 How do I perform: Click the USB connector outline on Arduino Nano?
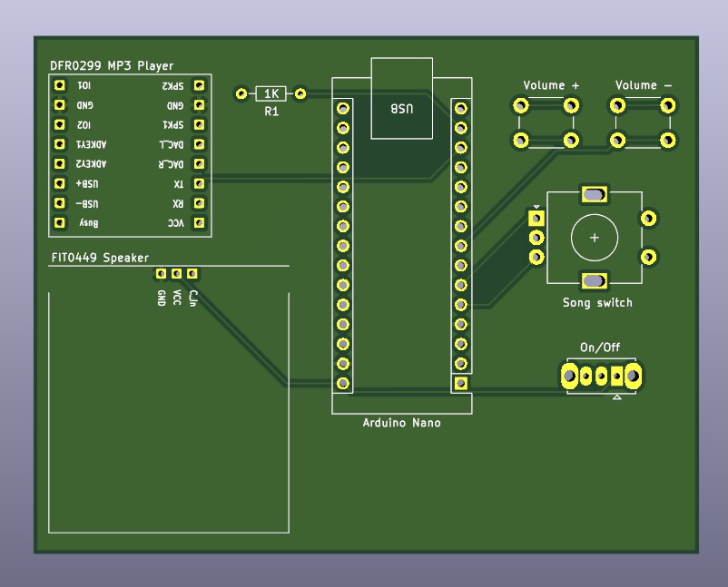click(x=401, y=98)
